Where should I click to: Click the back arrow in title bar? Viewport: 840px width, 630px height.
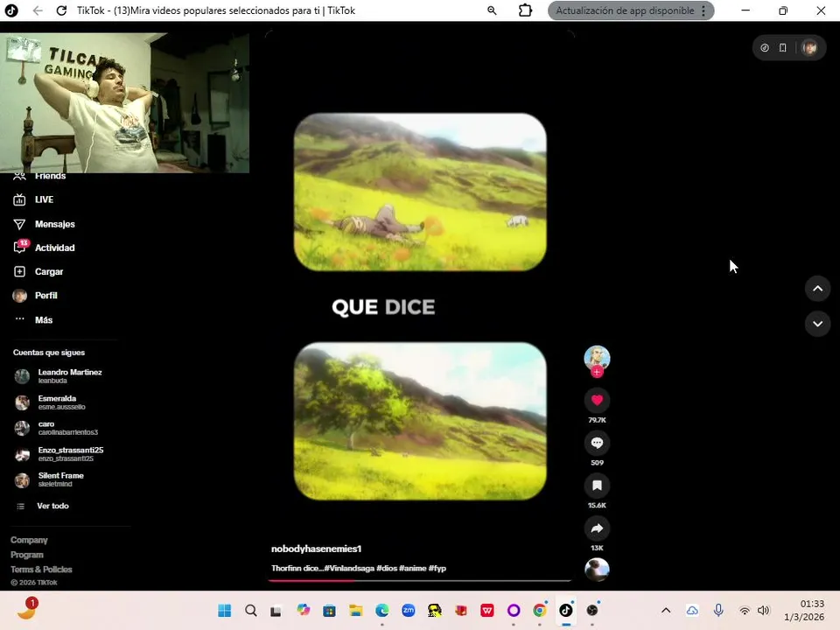coord(38,10)
